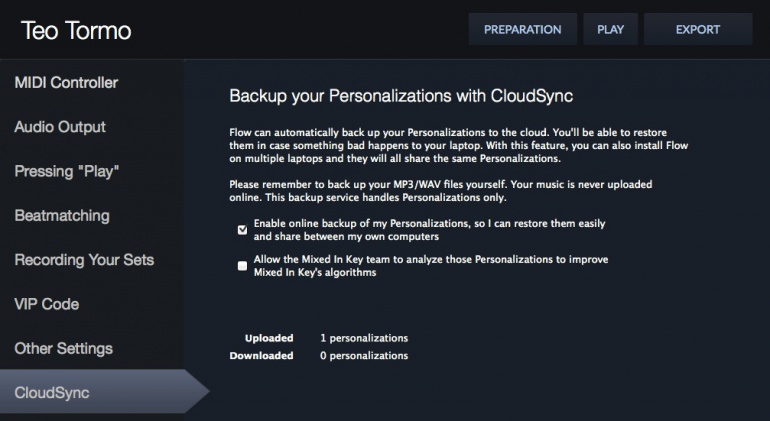Click the Teo Tormo title
This screenshot has height=421, width=770.
point(77,31)
